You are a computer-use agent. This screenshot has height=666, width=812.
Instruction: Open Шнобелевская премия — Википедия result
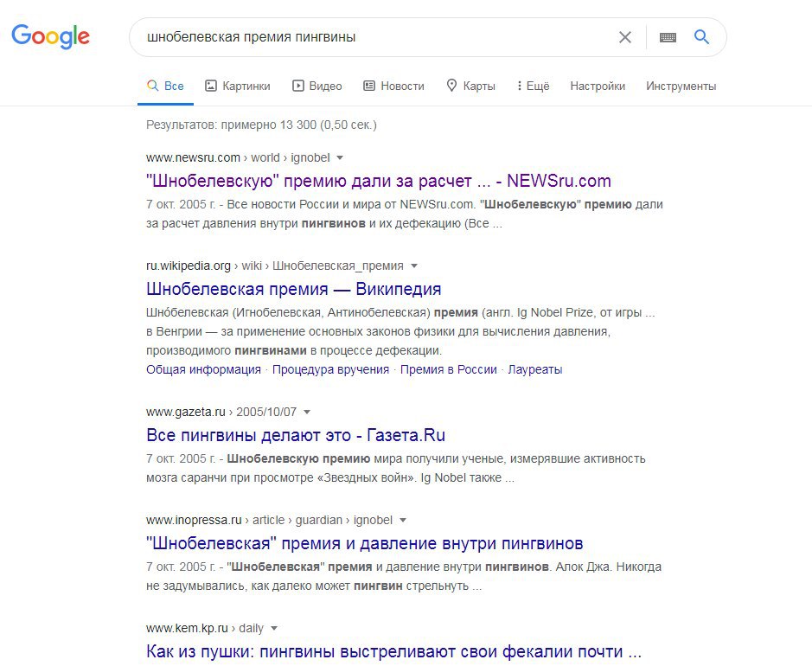point(294,289)
